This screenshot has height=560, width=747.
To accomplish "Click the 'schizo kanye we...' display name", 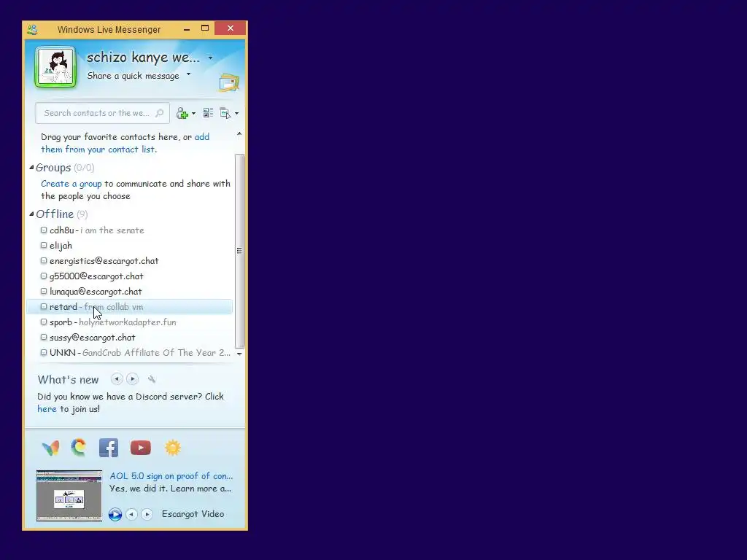I will [143, 58].
